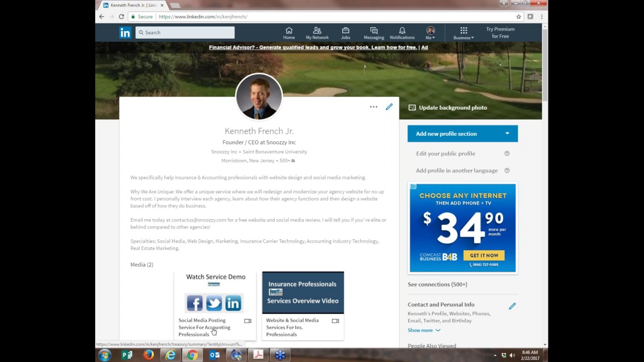Viewport: 644px width, 362px height.
Task: Click the Chrome extension icon beside star
Action: 530,17
